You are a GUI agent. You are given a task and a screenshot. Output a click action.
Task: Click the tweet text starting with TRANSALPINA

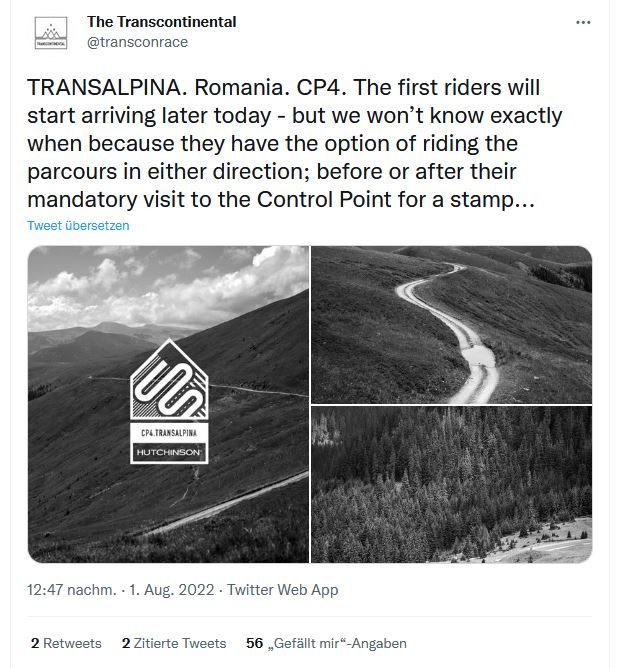pyautogui.click(x=294, y=144)
